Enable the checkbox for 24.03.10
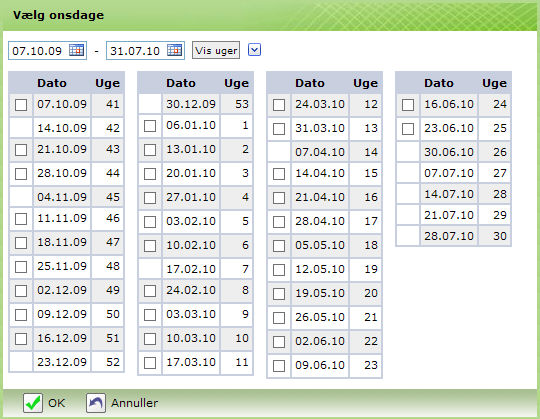 [x=279, y=105]
